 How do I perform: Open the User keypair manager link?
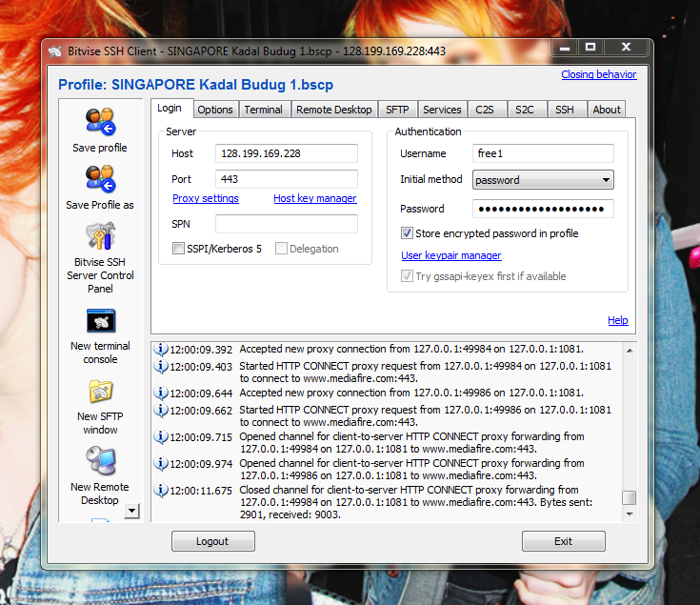[451, 255]
